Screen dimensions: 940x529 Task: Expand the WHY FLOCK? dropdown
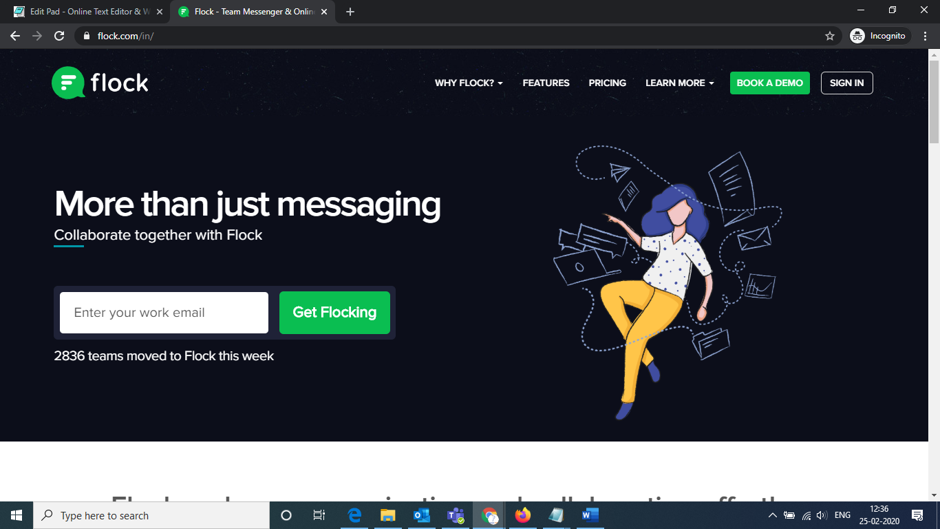[x=469, y=83]
